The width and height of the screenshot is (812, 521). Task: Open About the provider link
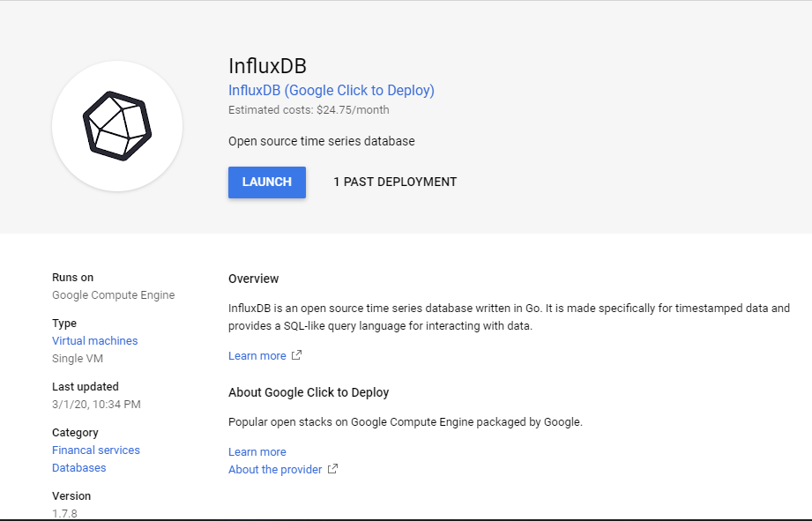pyautogui.click(x=275, y=469)
